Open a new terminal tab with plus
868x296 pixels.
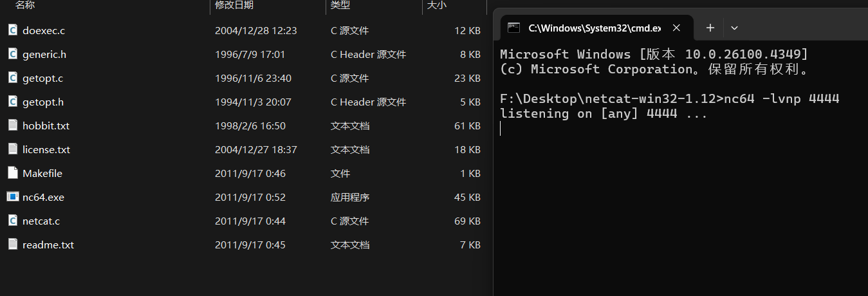click(x=710, y=28)
